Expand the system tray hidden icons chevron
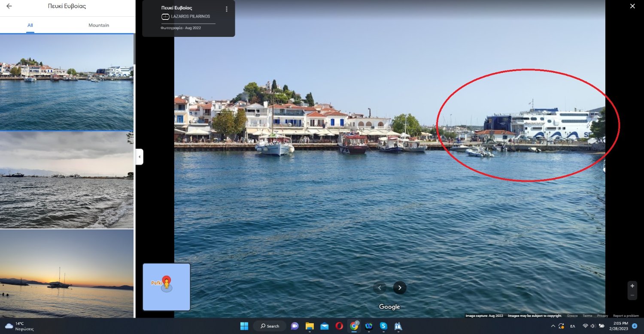 553,326
